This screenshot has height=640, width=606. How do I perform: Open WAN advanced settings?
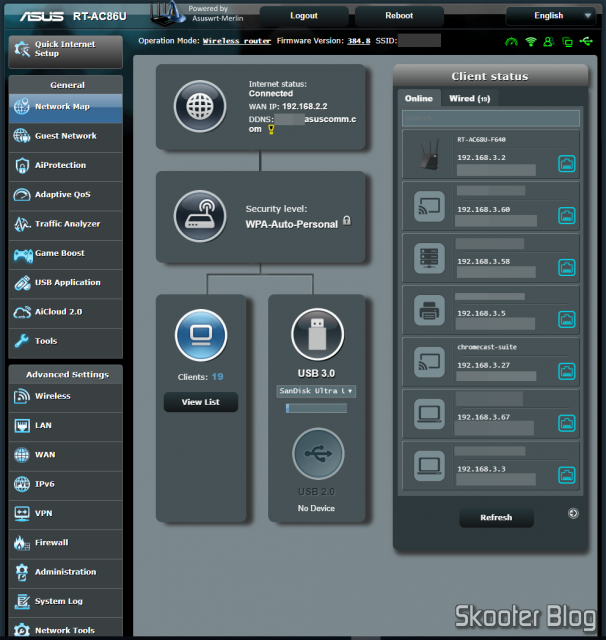(66, 455)
